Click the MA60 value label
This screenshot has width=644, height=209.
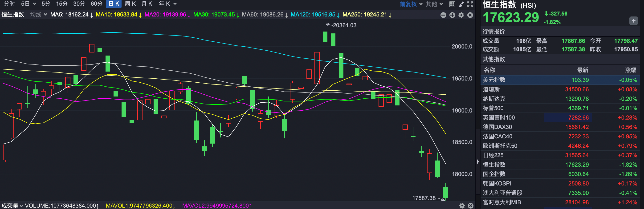coord(265,15)
